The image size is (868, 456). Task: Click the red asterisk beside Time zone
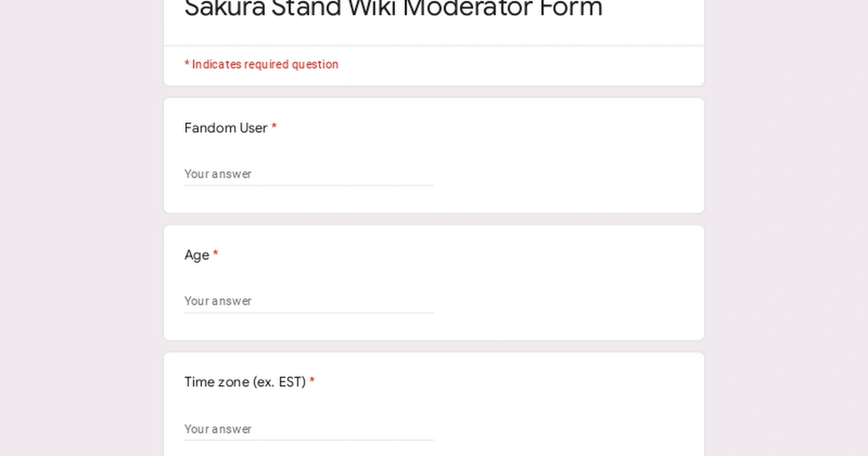[312, 381]
